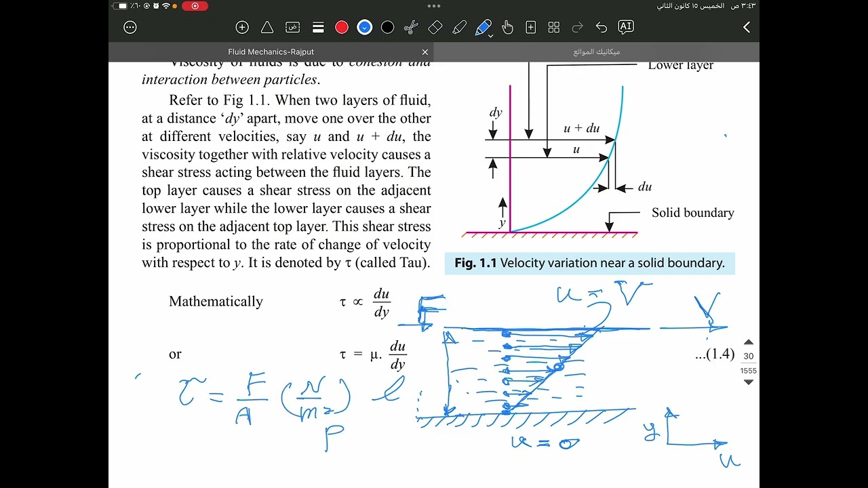The height and width of the screenshot is (488, 868).
Task: Open the stroke thickness lines option
Action: pos(318,27)
